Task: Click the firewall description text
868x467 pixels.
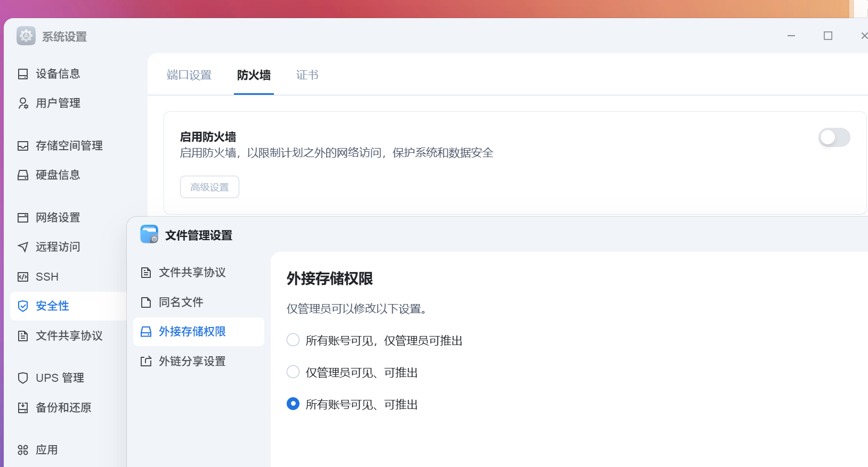Action: click(x=337, y=153)
